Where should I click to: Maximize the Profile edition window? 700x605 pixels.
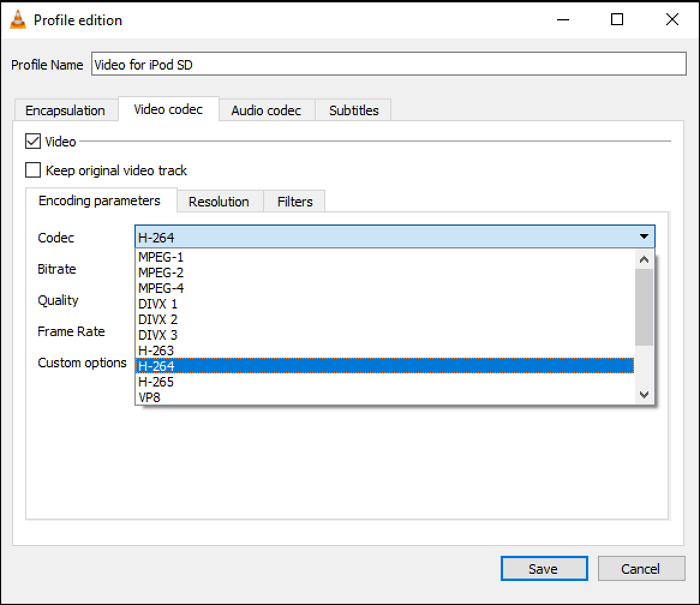617,20
